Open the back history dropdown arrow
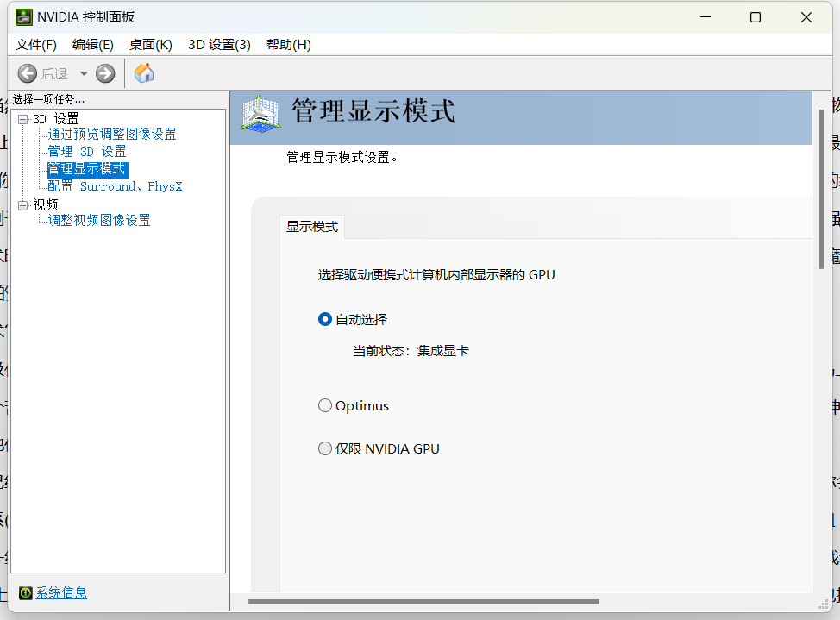This screenshot has height=620, width=840. coord(84,73)
